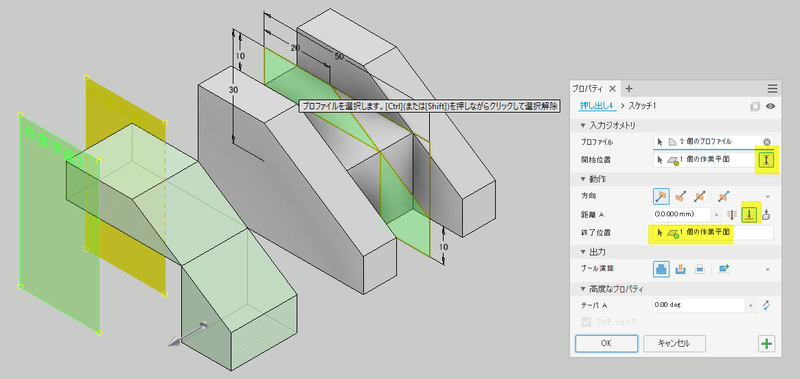This screenshot has height=379, width=800.
Task: Add a new panel tab with plus
Action: (629, 88)
